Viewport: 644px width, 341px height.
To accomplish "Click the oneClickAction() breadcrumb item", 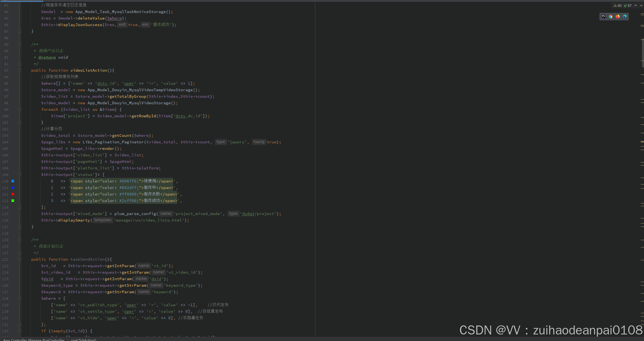I will click(83, 340).
